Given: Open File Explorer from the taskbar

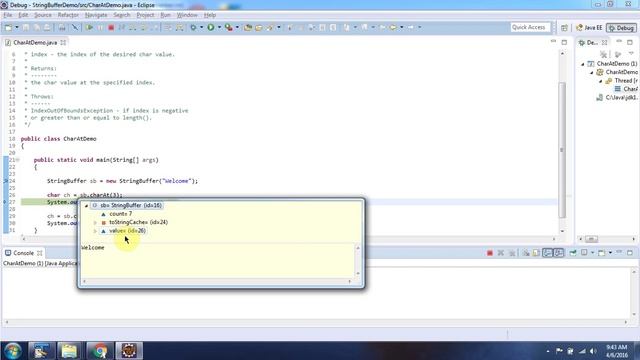Looking at the screenshot, I should [69, 351].
